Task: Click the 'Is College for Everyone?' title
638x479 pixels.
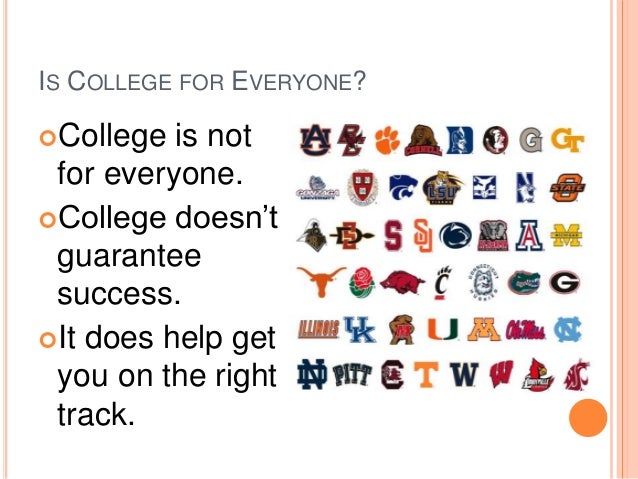Action: click(x=202, y=81)
